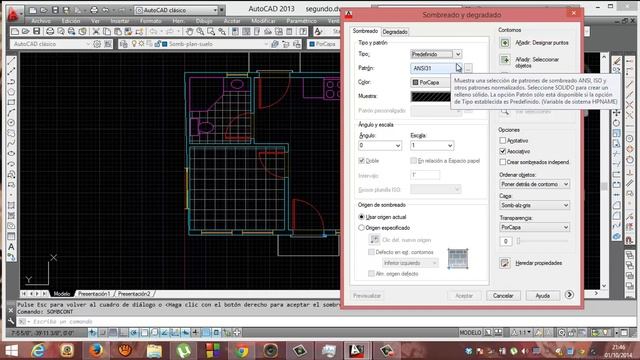Click the Cancelar button
This screenshot has width=640, height=360.
pos(503,296)
